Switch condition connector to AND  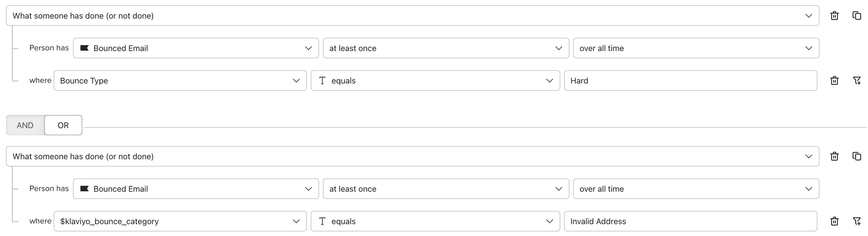coord(25,125)
